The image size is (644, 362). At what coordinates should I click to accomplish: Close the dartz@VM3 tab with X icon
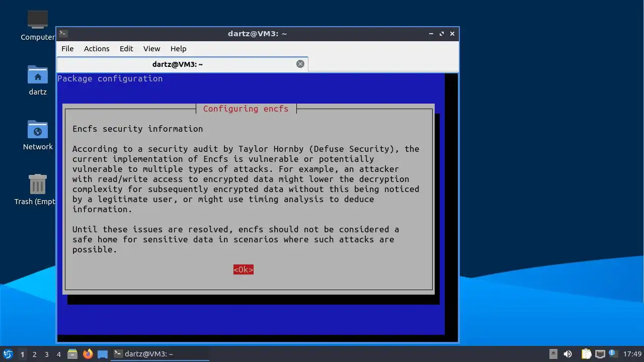pyautogui.click(x=300, y=64)
